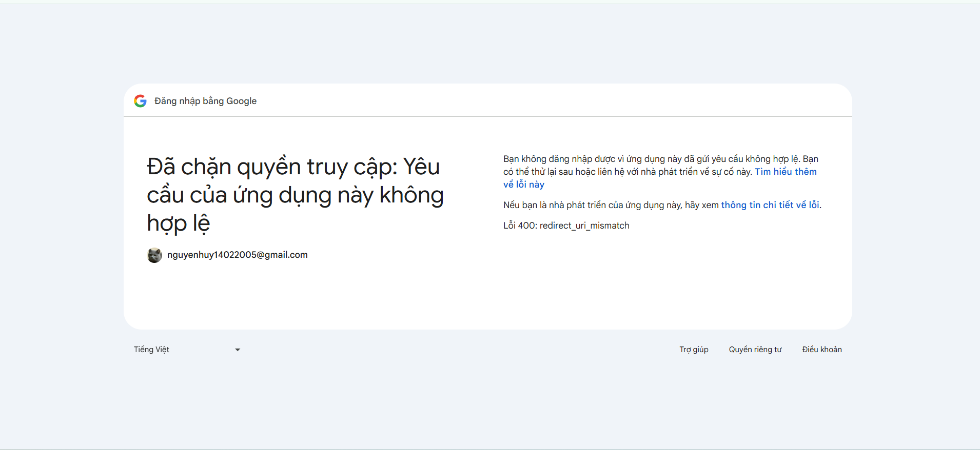Click the "redirect_uri_mismatch" error code text
The image size is (980, 450).
[584, 226]
